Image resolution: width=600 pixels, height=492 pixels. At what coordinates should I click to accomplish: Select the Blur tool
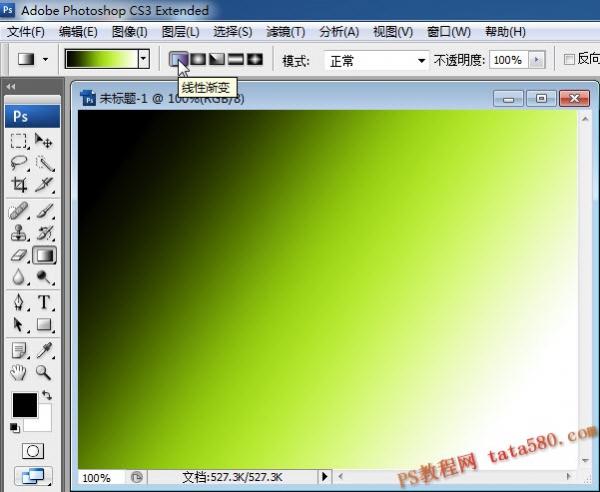tap(18, 277)
